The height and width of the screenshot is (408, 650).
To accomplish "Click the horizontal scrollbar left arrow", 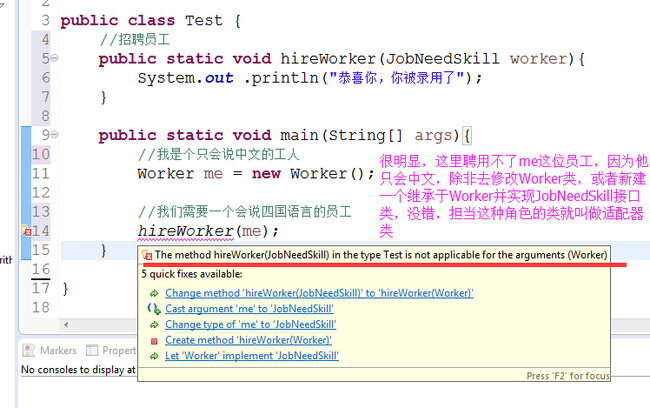I will point(66,325).
